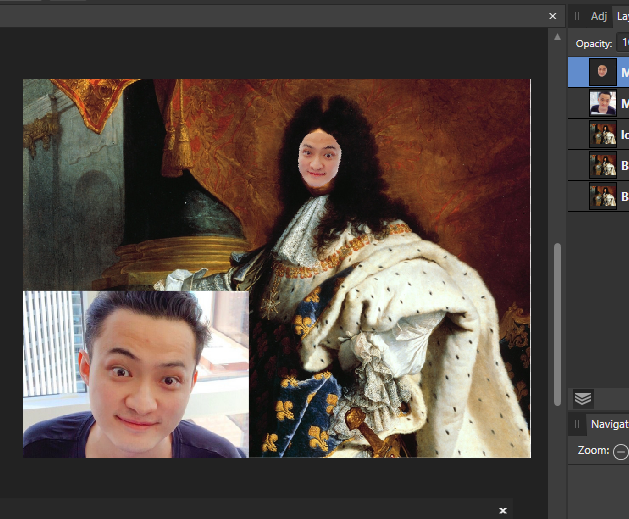The width and height of the screenshot is (629, 519).
Task: Click the canvas vertical scrollbar thumb
Action: pos(557,324)
